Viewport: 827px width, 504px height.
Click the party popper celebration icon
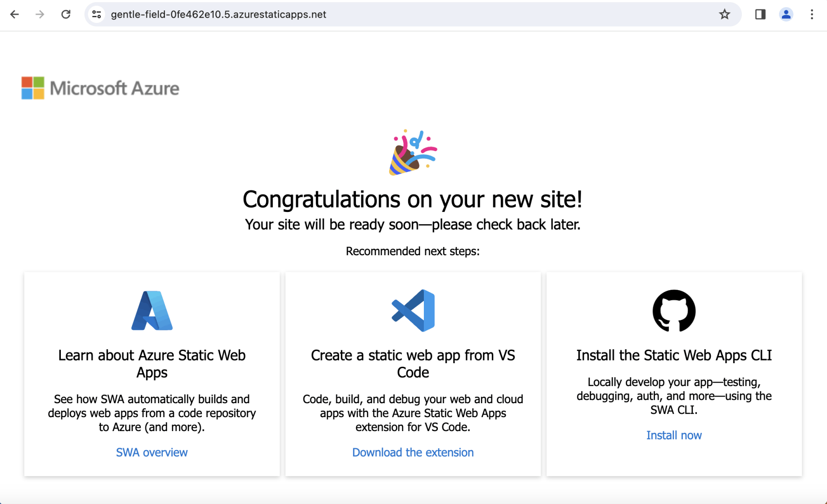tap(413, 153)
